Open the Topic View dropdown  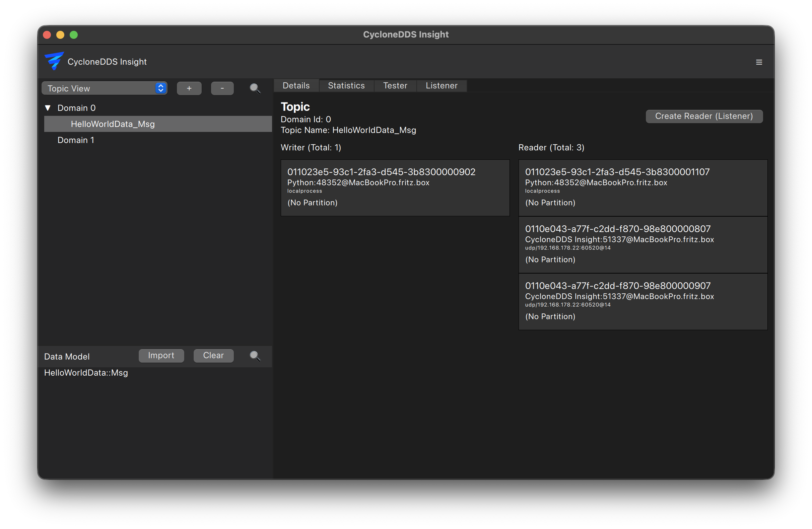tap(105, 88)
